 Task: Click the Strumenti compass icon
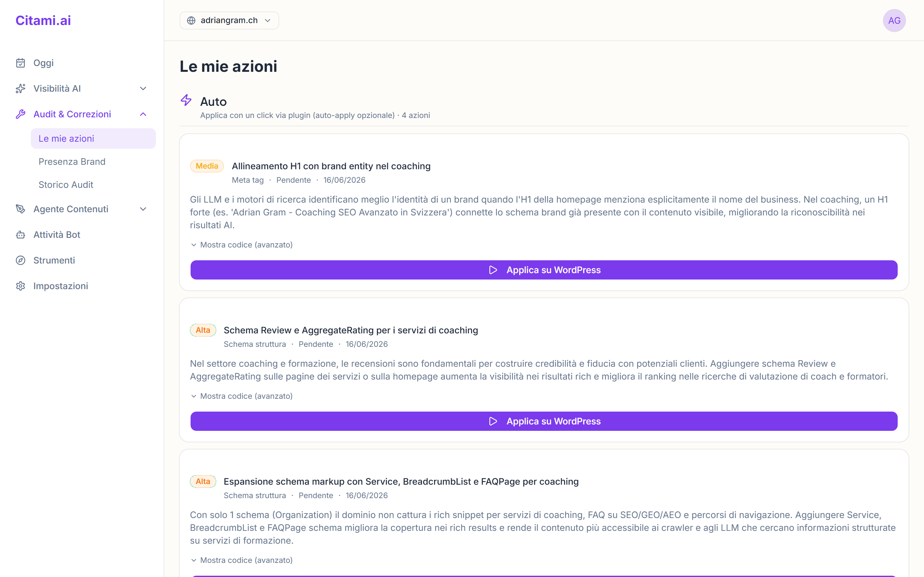pos(21,260)
